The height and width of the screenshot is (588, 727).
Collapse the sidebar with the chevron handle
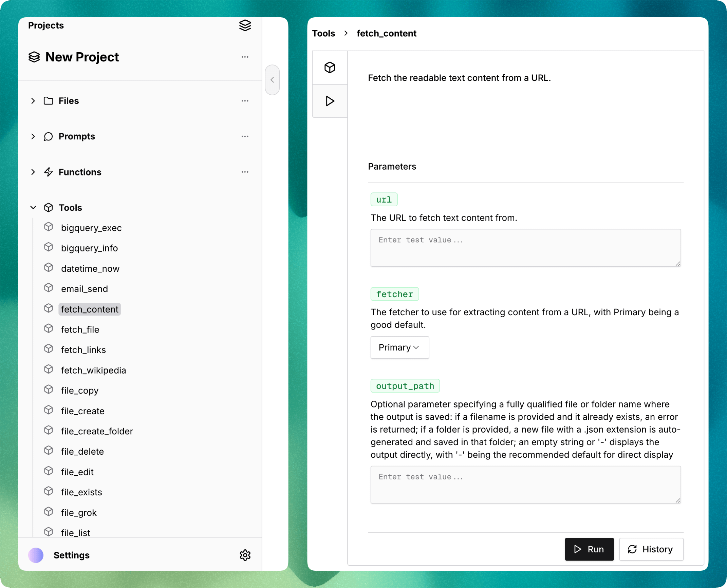pos(272,80)
